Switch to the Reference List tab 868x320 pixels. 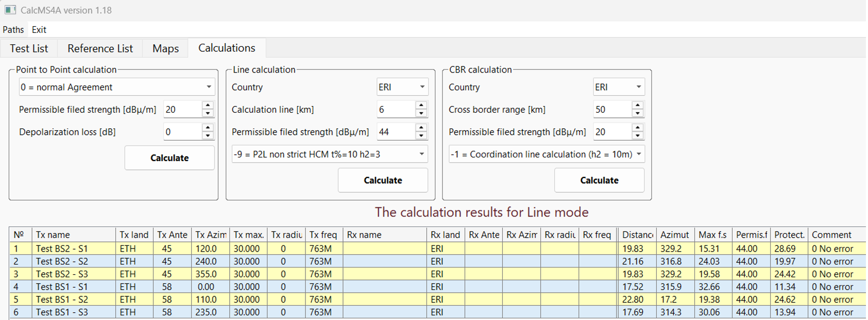[x=100, y=48]
